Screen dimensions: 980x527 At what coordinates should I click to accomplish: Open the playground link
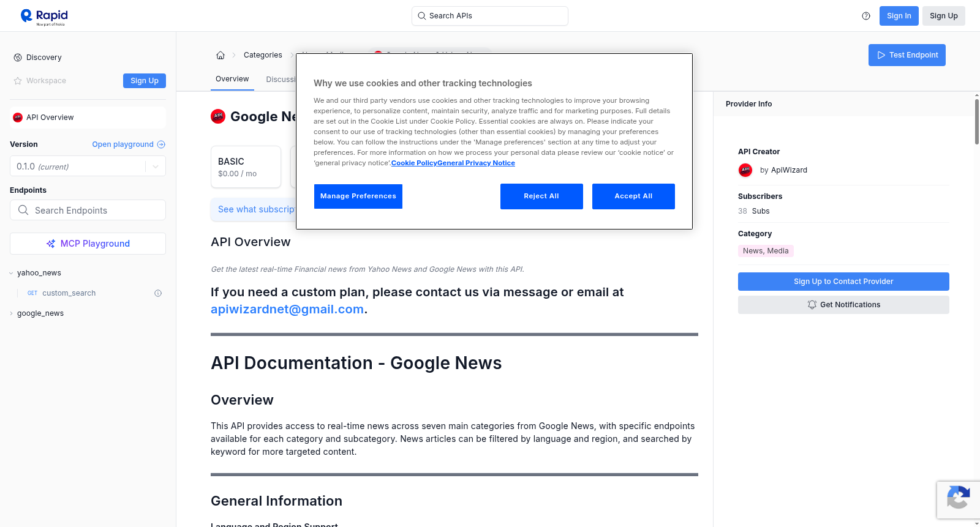point(129,144)
